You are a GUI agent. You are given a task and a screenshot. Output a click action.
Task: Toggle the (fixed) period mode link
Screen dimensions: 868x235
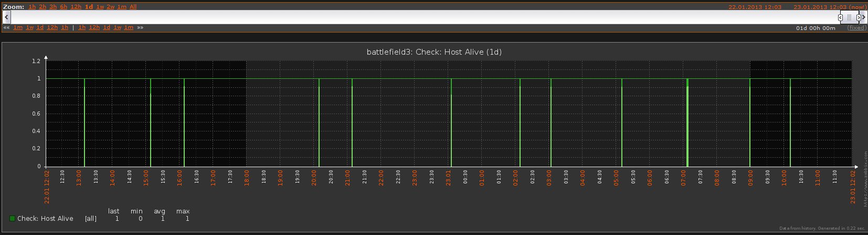coord(857,28)
